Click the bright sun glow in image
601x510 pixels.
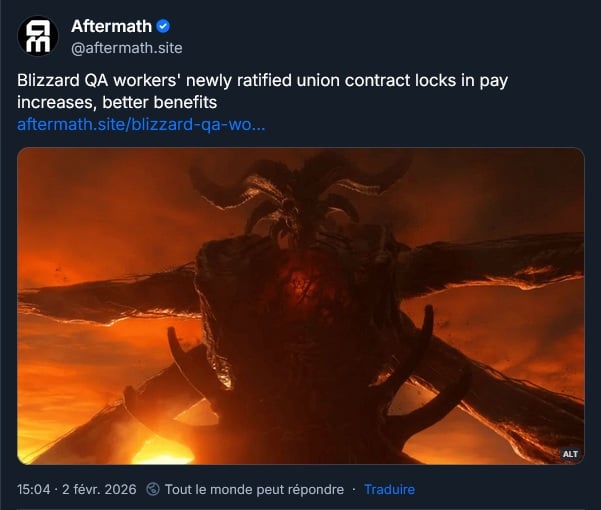[161, 450]
